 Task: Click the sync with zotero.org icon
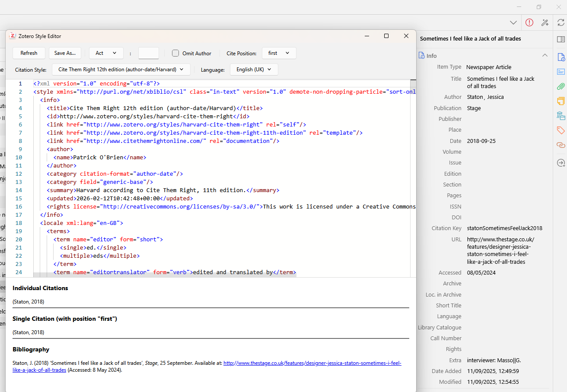(561, 22)
